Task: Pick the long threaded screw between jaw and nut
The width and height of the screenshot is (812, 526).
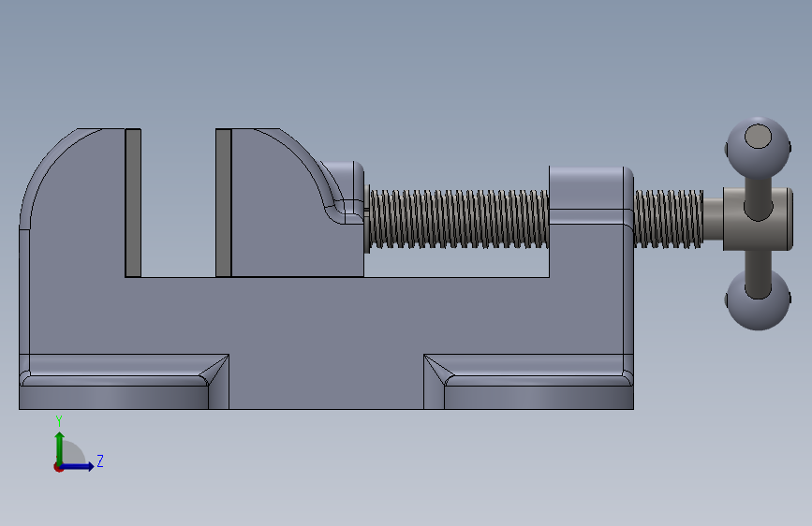Action: 458,220
